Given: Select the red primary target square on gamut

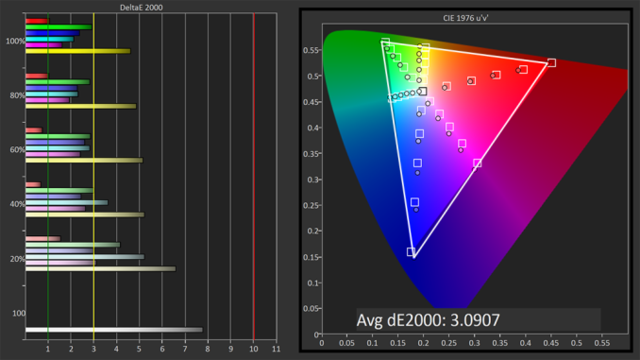Looking at the screenshot, I should pos(551,62).
